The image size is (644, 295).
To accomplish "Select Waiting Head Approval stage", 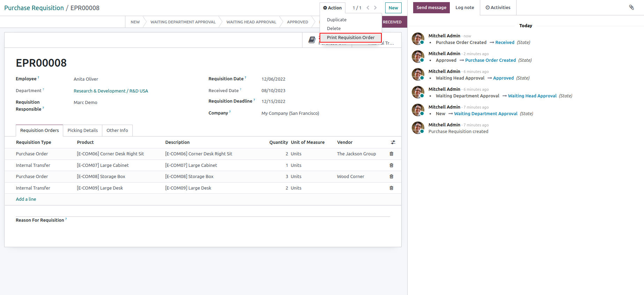I will (x=251, y=22).
